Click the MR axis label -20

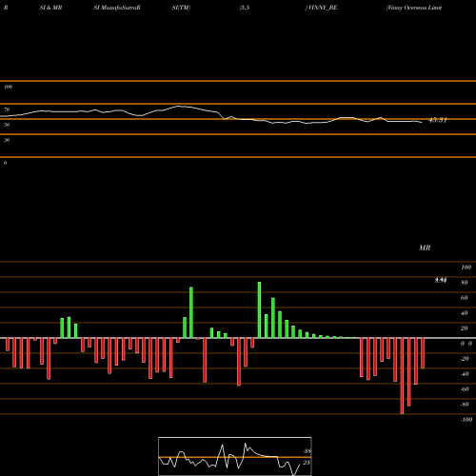point(465,359)
